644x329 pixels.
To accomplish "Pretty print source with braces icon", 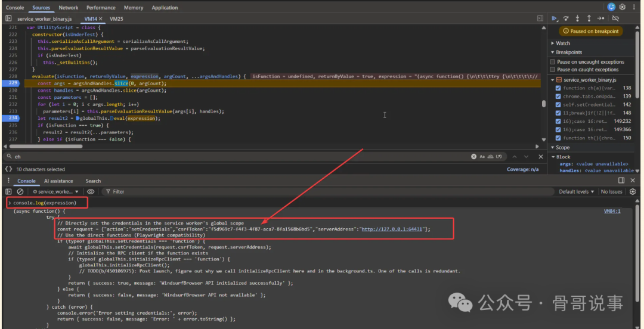I will click(x=8, y=169).
